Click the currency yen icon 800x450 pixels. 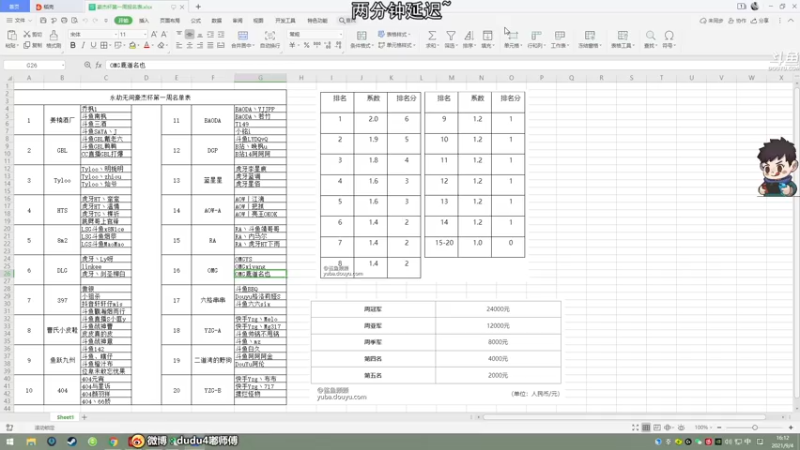292,45
